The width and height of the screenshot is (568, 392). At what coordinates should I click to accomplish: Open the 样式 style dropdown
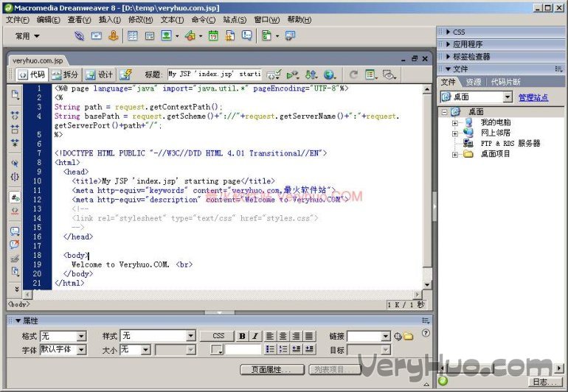coord(191,336)
